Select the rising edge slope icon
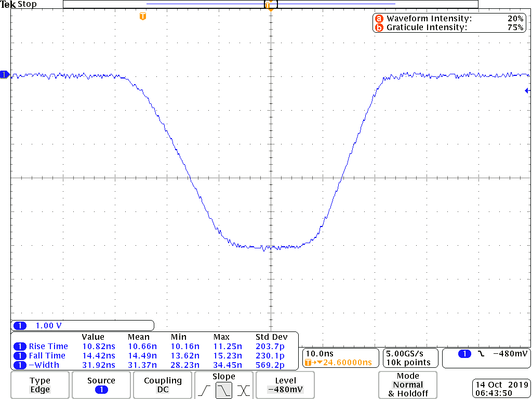This screenshot has width=532, height=399. pos(204,390)
